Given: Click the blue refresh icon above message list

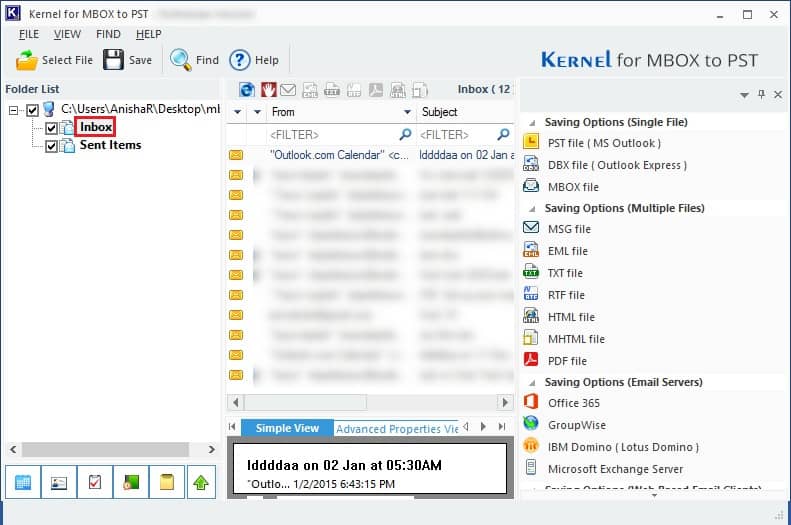Looking at the screenshot, I should click(247, 90).
